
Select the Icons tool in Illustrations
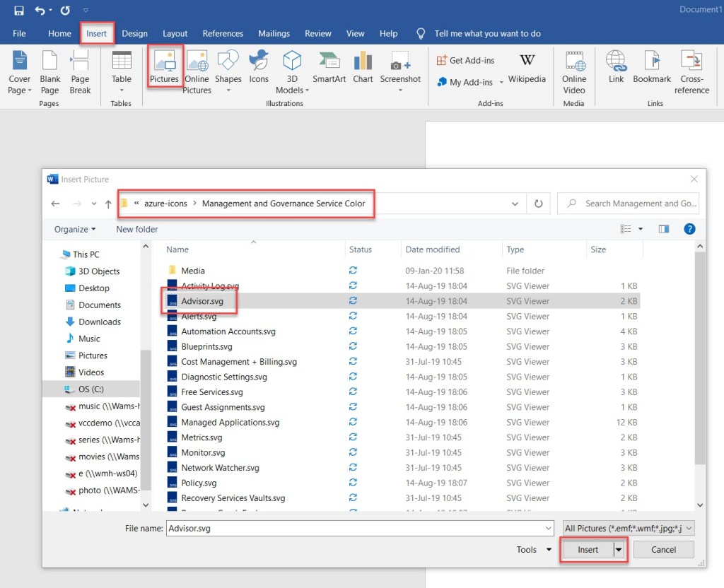tap(259, 66)
